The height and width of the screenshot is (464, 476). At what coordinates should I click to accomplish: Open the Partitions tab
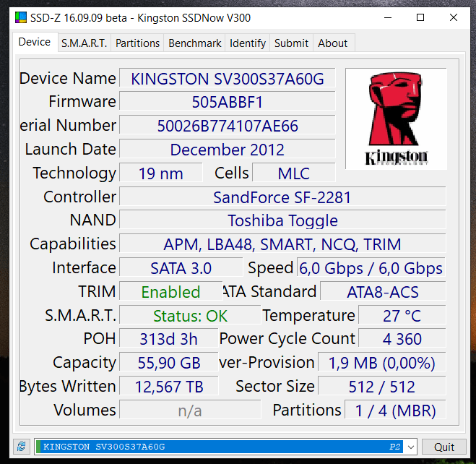(x=137, y=43)
